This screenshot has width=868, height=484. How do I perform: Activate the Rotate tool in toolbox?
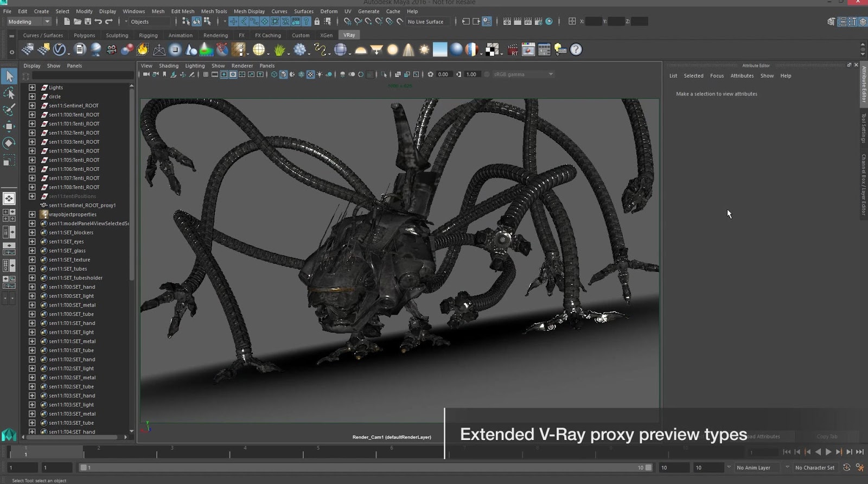9,143
